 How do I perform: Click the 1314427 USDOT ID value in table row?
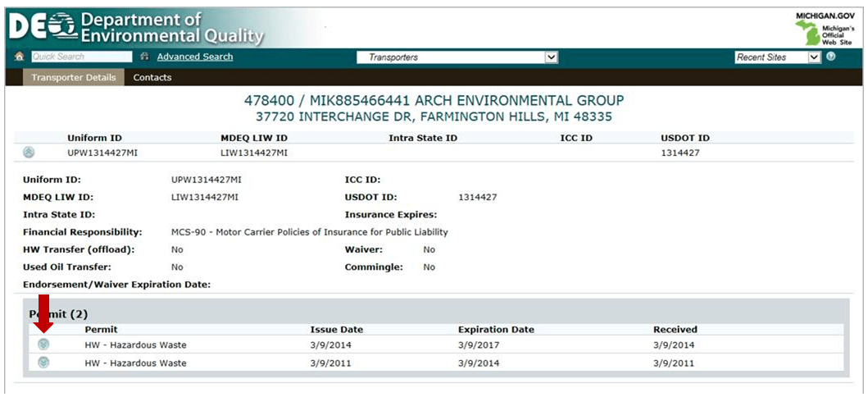[679, 153]
